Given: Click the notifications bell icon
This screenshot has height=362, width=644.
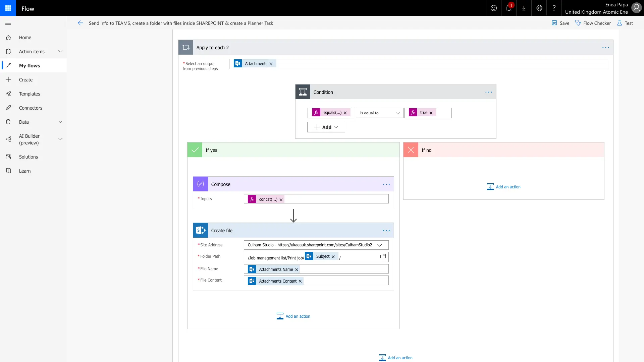Looking at the screenshot, I should 508,8.
